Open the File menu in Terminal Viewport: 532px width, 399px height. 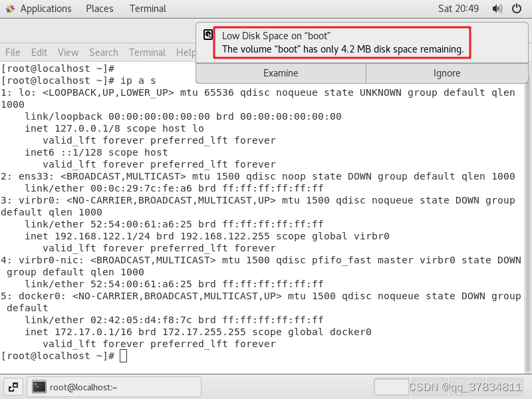coord(12,53)
